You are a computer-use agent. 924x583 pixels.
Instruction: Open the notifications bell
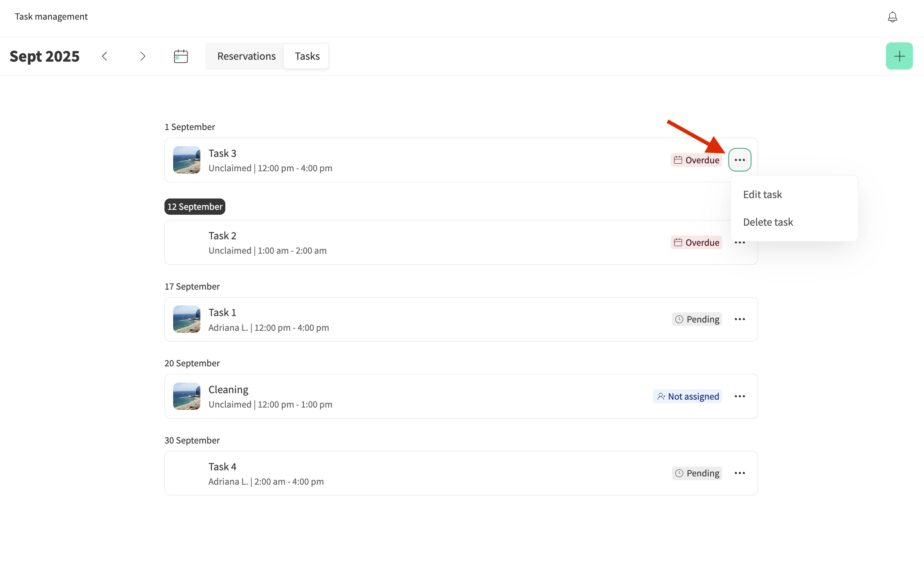892,17
